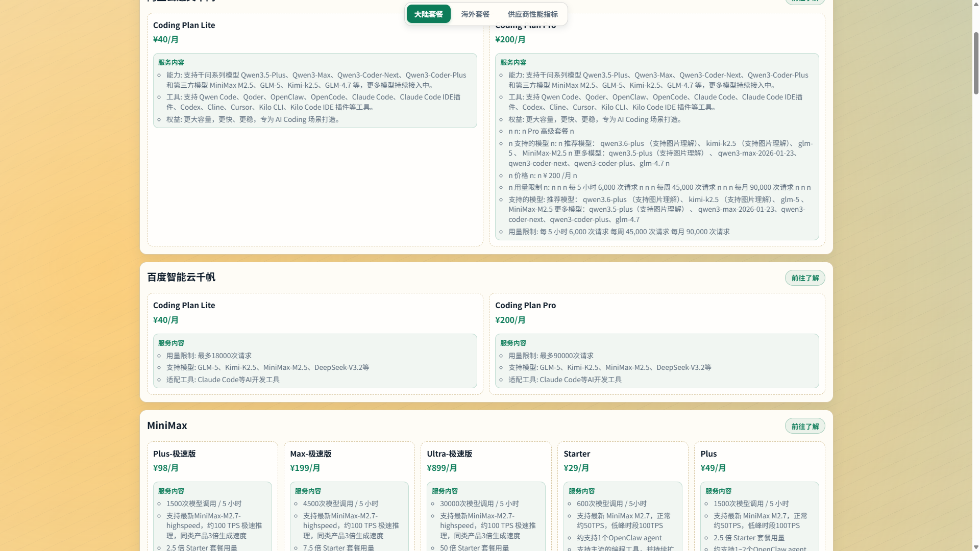Click the 50 倍 Starter 套餐用量 line
This screenshot has height=551, width=980.
pyautogui.click(x=474, y=547)
